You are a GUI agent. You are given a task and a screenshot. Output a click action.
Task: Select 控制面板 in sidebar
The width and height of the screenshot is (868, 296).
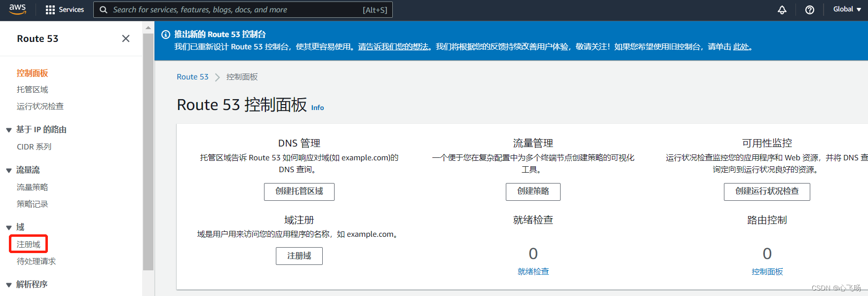click(33, 73)
